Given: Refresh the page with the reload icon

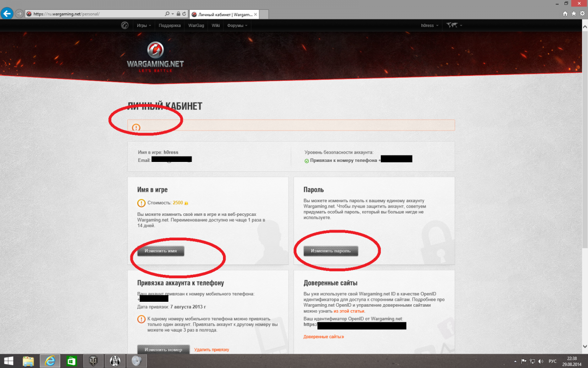Looking at the screenshot, I should [x=184, y=14].
